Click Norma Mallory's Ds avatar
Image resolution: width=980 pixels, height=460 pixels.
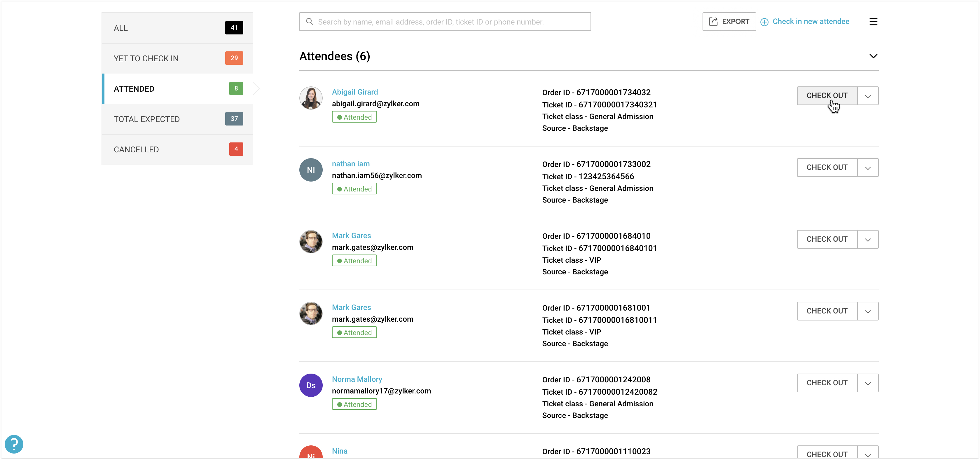pos(311,386)
